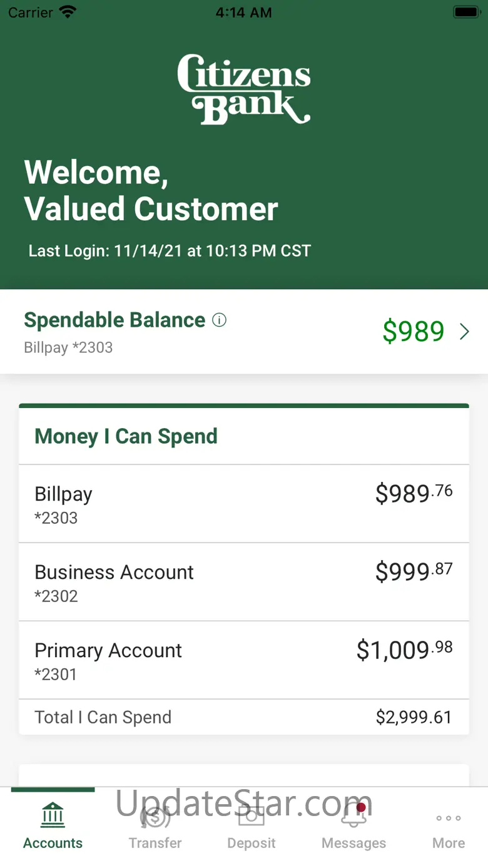Open the Billpay *2303 account row

[x=244, y=504]
